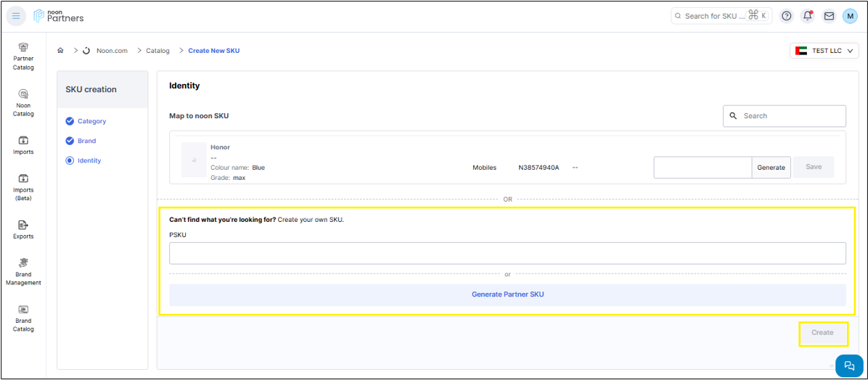Open the notifications bell
The width and height of the screenshot is (868, 380).
pos(807,16)
